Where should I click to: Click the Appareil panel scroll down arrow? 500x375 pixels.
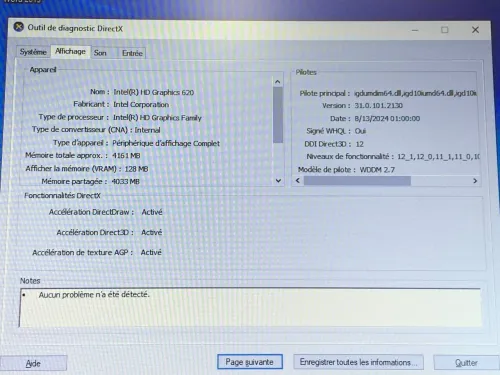pos(278,181)
